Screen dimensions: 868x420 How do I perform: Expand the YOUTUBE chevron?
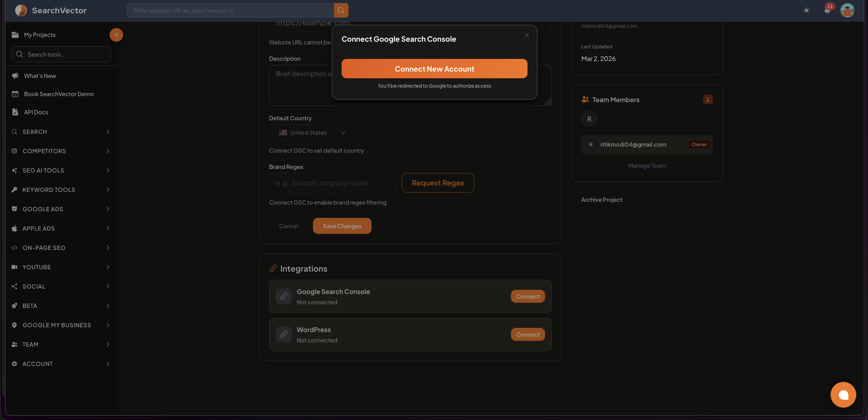coord(108,267)
